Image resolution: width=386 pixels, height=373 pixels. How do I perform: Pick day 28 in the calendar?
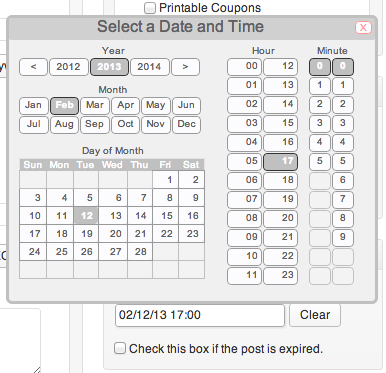140,252
